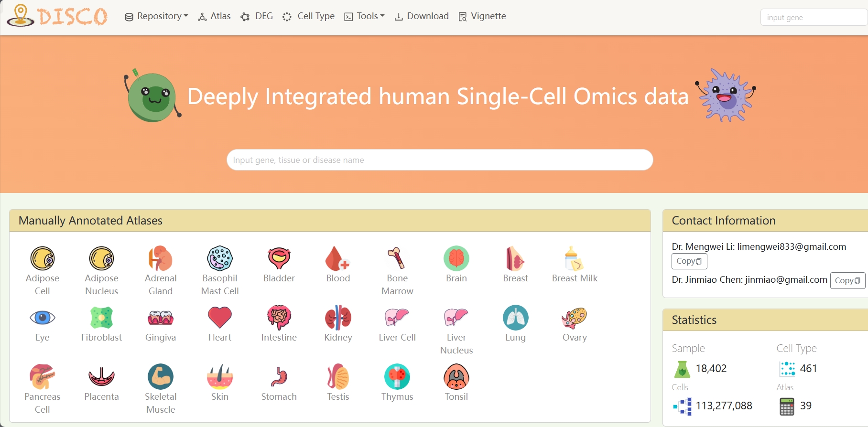This screenshot has width=868, height=427.
Task: Click the Skeletal Muscle atlas icon
Action: (161, 377)
